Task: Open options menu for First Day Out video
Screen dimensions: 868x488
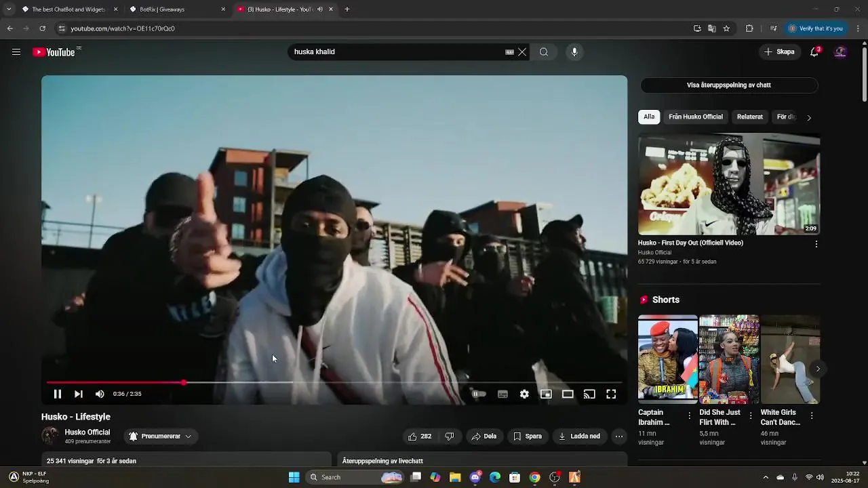Action: (816, 244)
